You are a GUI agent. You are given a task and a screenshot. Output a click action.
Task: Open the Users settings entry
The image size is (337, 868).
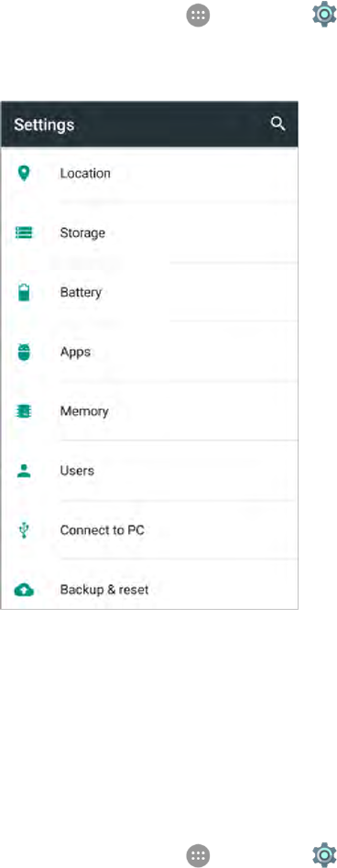point(149,471)
